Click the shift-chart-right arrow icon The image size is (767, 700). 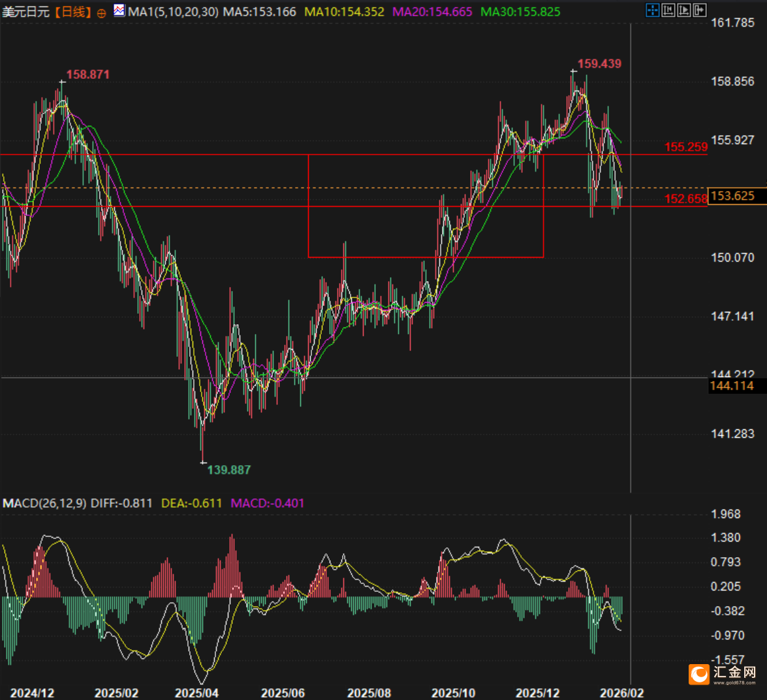(699, 10)
